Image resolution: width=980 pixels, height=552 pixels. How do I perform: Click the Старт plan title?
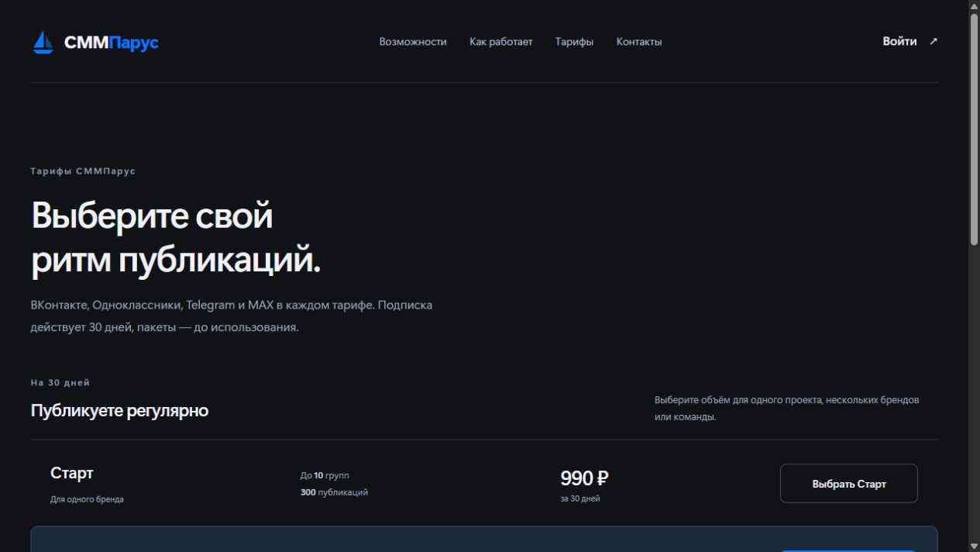point(72,473)
